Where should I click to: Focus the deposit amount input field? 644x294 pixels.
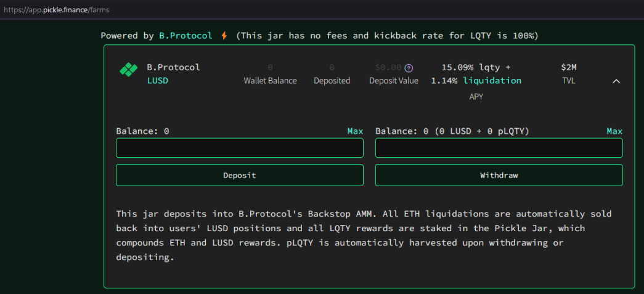[x=240, y=148]
